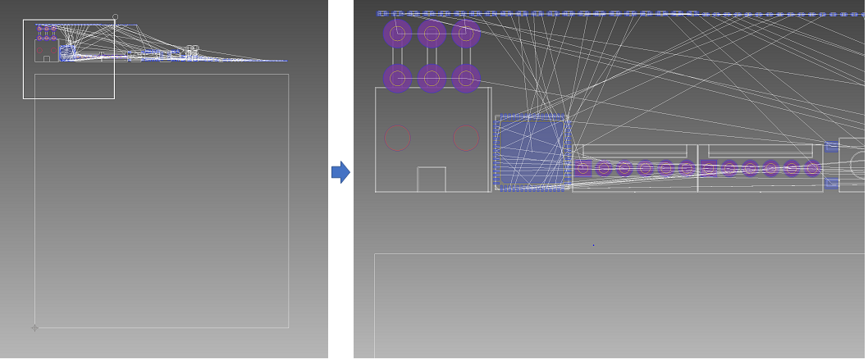The image size is (868, 364).
Task: Select the left red mounting hole circle in enlarged view
Action: pyautogui.click(x=397, y=138)
